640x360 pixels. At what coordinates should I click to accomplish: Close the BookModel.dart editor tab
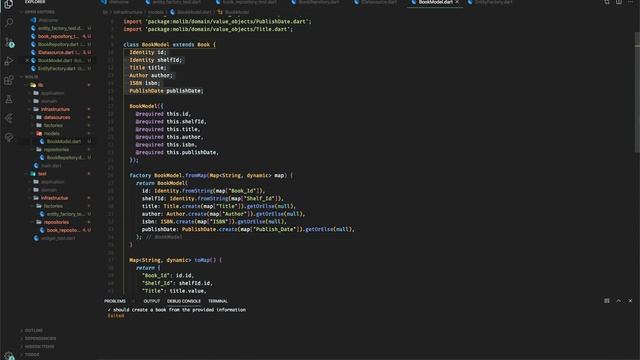tap(457, 2)
